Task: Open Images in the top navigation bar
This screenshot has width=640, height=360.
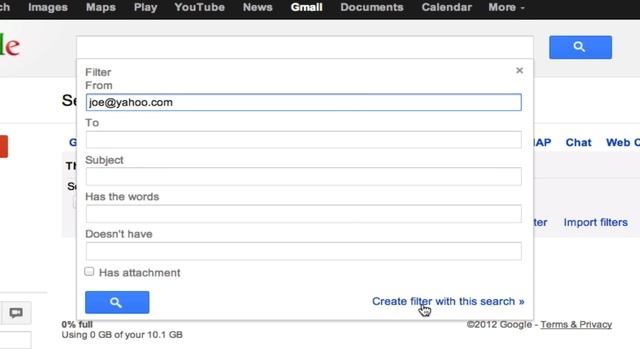Action: coord(48,7)
